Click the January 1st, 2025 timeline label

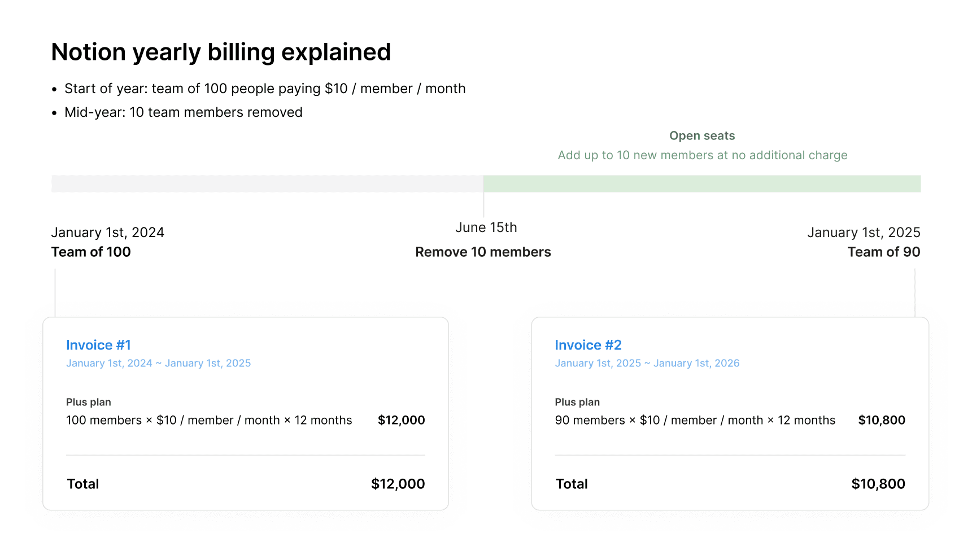[864, 232]
